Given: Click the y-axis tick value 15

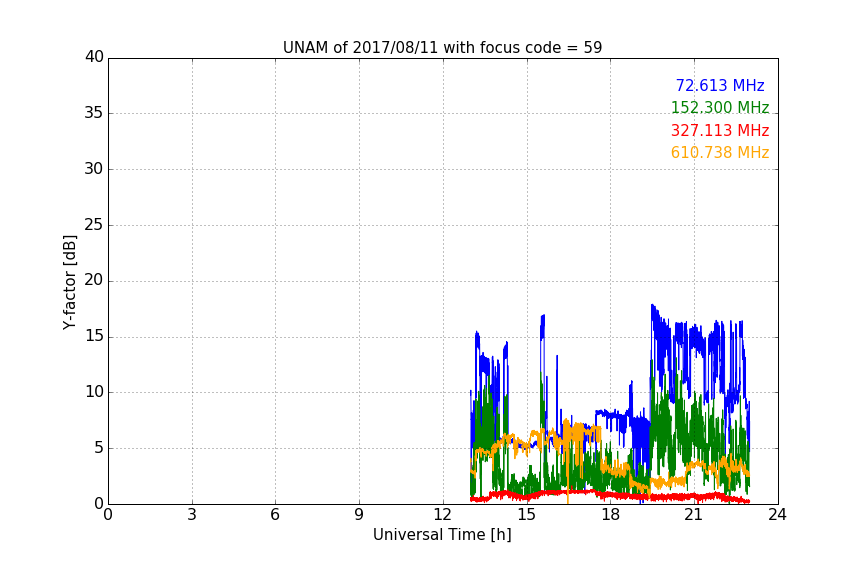Looking at the screenshot, I should click(94, 336).
